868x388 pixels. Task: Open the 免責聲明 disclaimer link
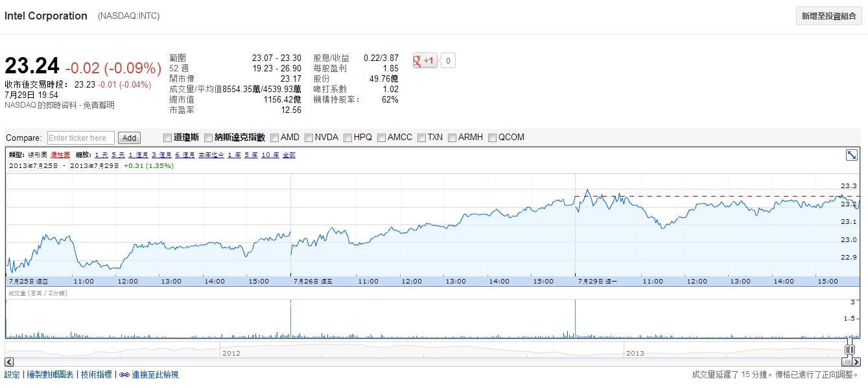coord(99,105)
